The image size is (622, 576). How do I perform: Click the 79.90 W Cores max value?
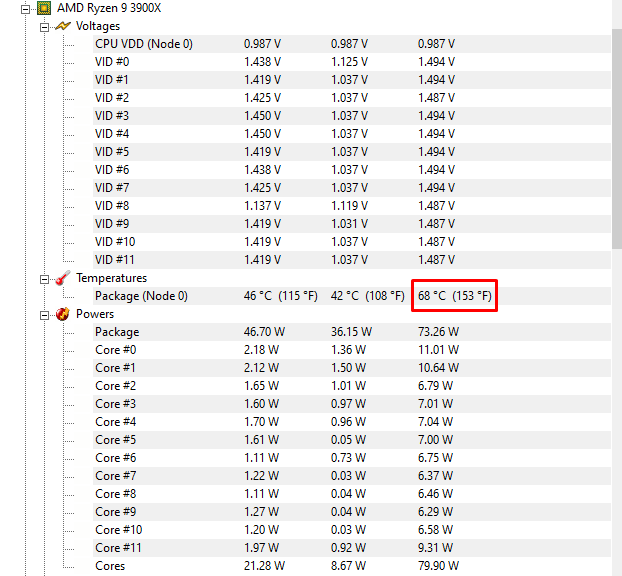438,566
